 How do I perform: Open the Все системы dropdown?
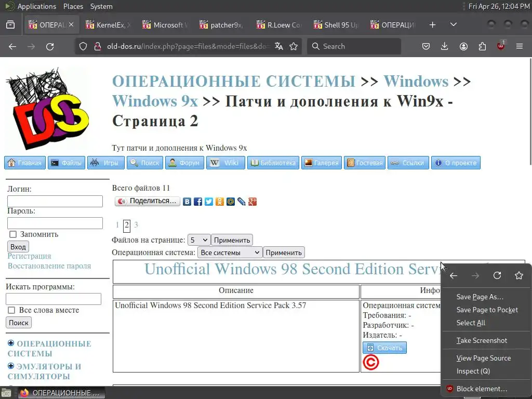[230, 253]
